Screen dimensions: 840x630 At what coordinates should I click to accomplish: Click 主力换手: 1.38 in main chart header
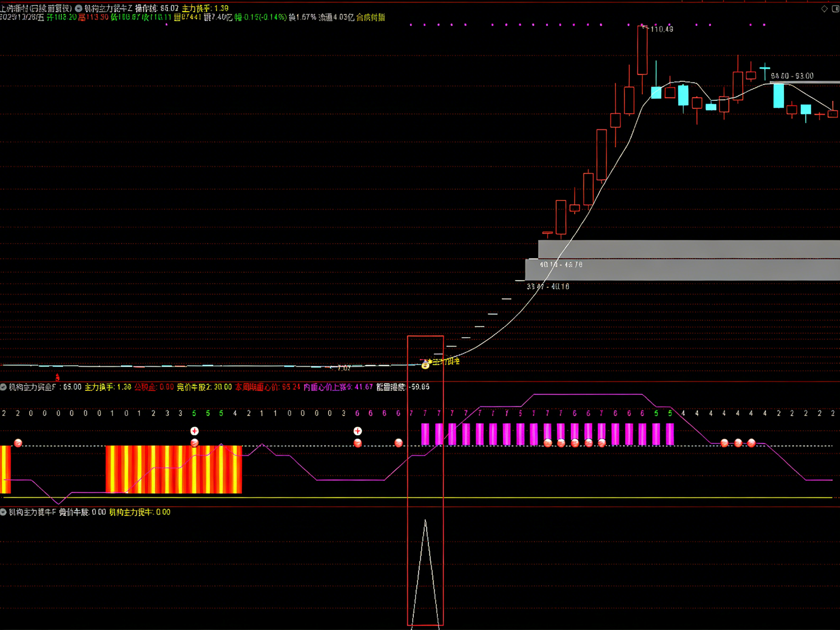coord(205,8)
